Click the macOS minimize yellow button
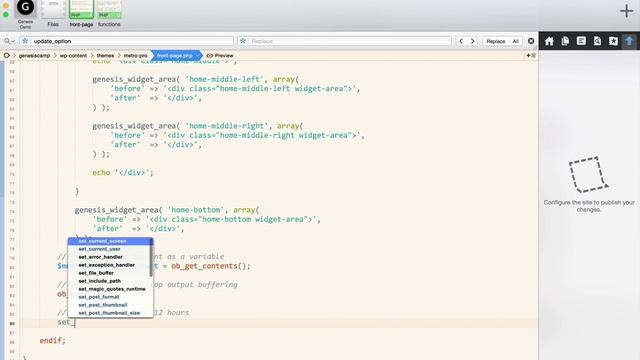This screenshot has width=640, height=360. (x=6, y=6)
